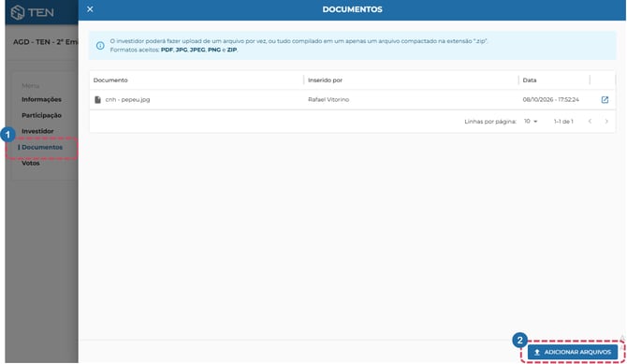Click the AGD - TEN - 2ª Em title
627x364 pixels.
pyautogui.click(x=45, y=41)
